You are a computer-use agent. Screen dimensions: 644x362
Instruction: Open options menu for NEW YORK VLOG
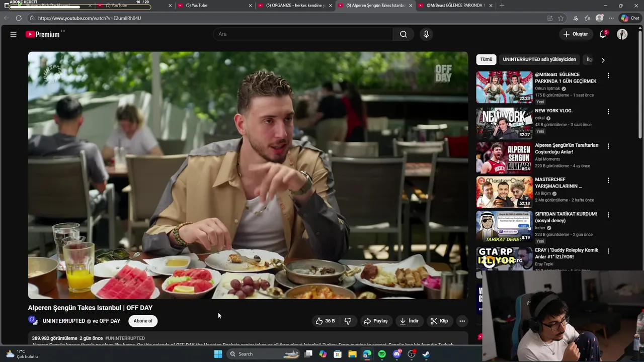[608, 112]
